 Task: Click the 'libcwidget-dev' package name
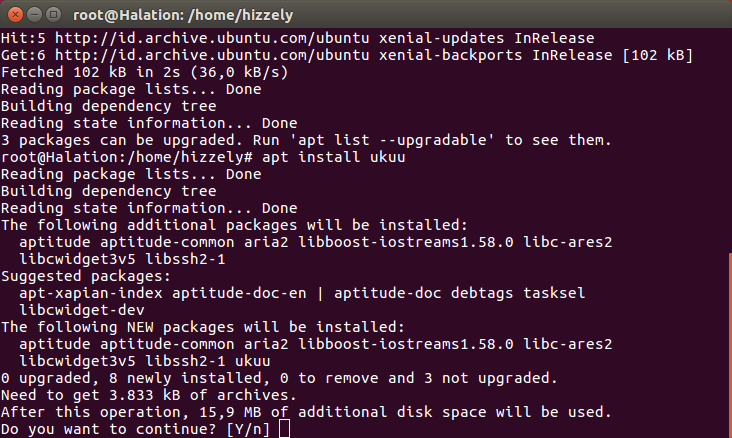coord(82,310)
